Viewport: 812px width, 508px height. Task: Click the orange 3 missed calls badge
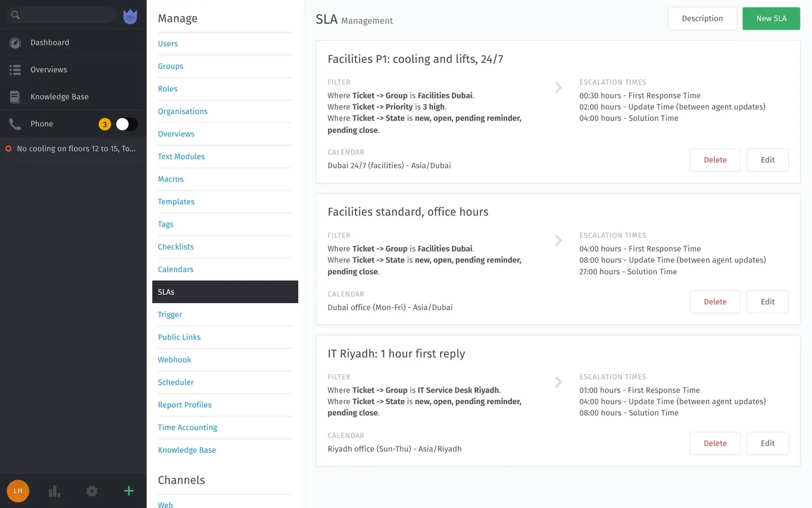[x=105, y=124]
